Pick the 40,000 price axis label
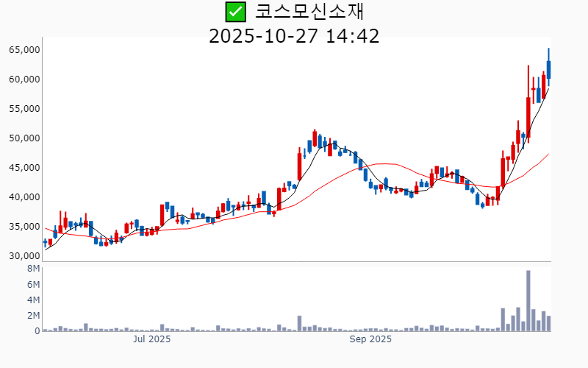Screen dimensions: 588x368 24,197
